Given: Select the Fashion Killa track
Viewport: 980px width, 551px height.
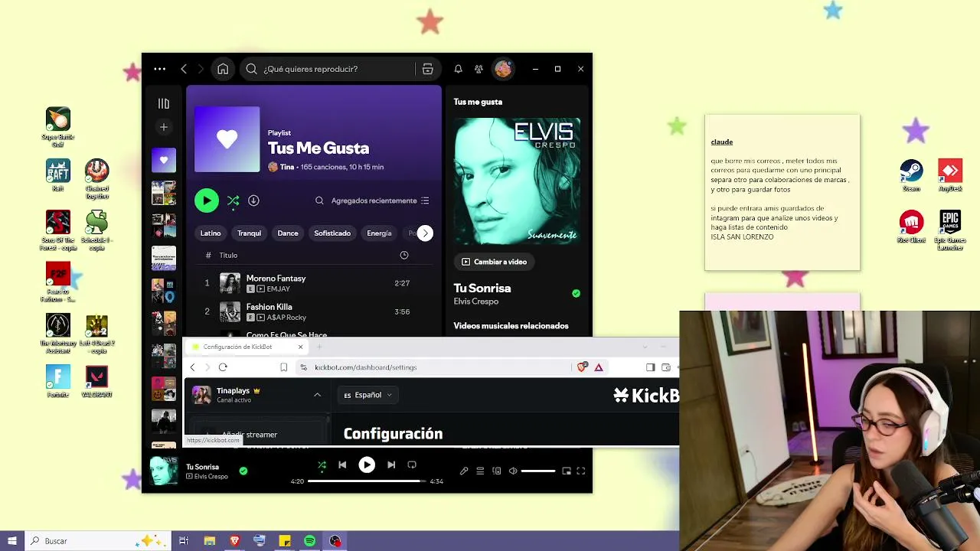Looking at the screenshot, I should 314,311.
